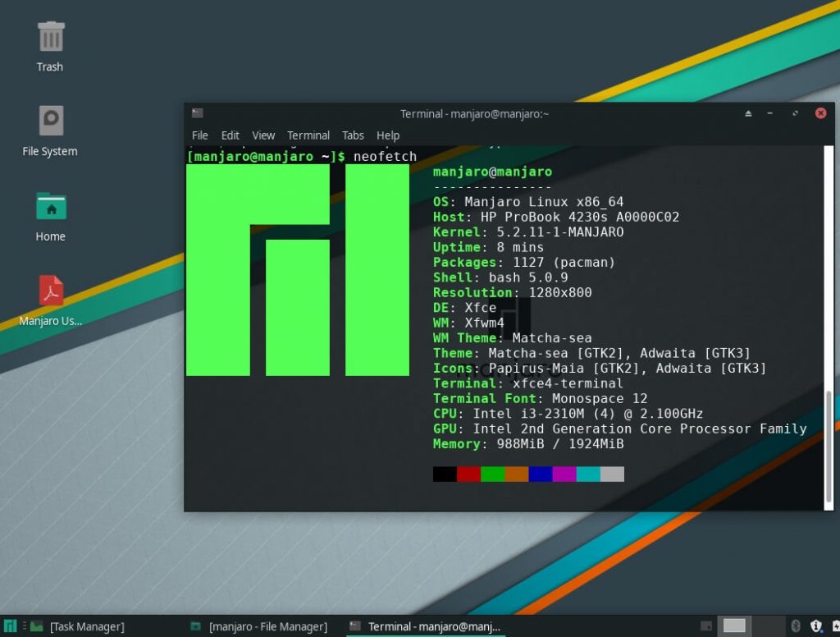Viewport: 840px width, 637px height.
Task: Open the Manjaro start menu in taskbar
Action: (x=10, y=626)
